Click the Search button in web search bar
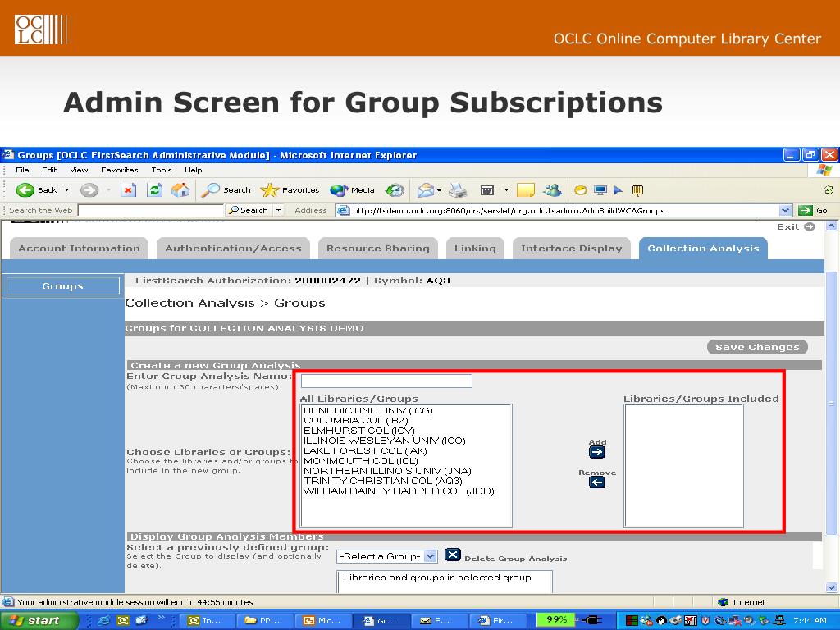Viewport: 840px width, 630px height. [249, 210]
